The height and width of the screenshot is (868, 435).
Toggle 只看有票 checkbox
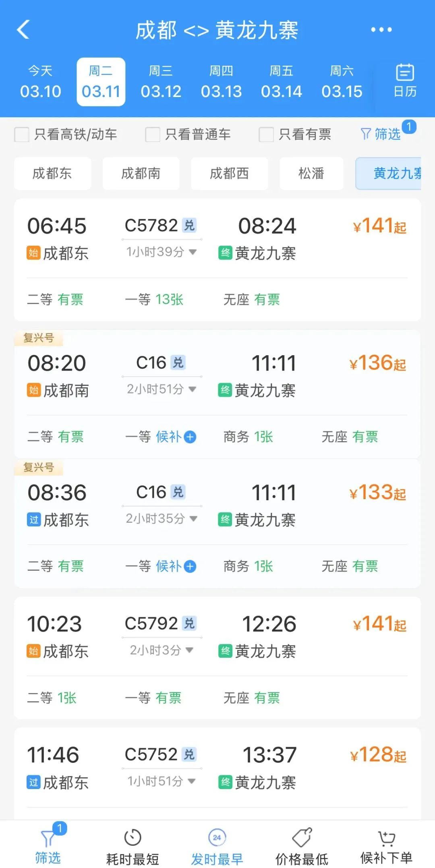pos(266,135)
